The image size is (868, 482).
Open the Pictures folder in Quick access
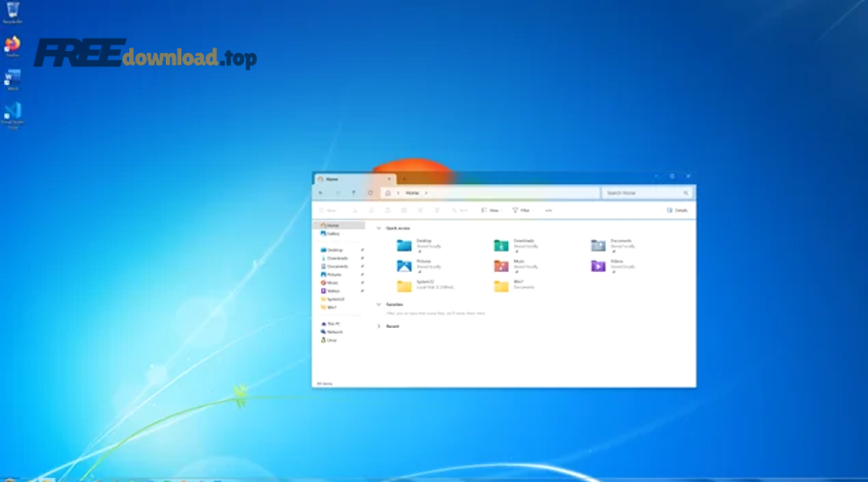[x=420, y=266]
